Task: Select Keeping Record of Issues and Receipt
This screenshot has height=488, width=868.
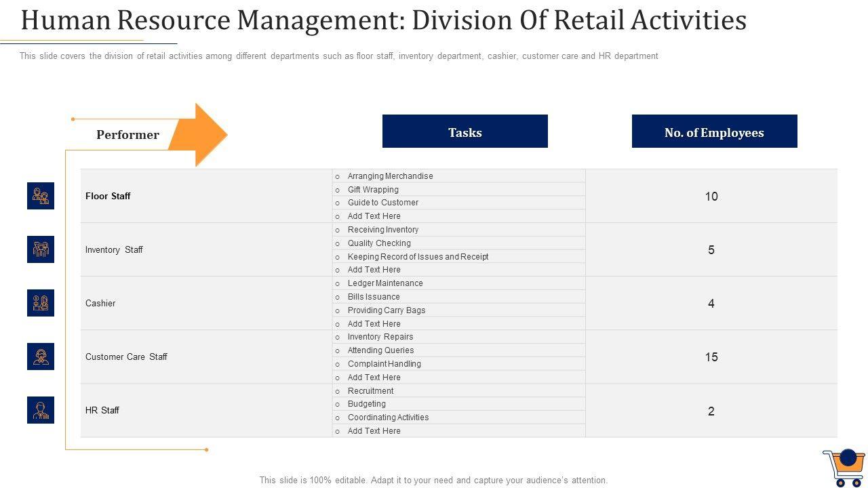Action: (418, 257)
